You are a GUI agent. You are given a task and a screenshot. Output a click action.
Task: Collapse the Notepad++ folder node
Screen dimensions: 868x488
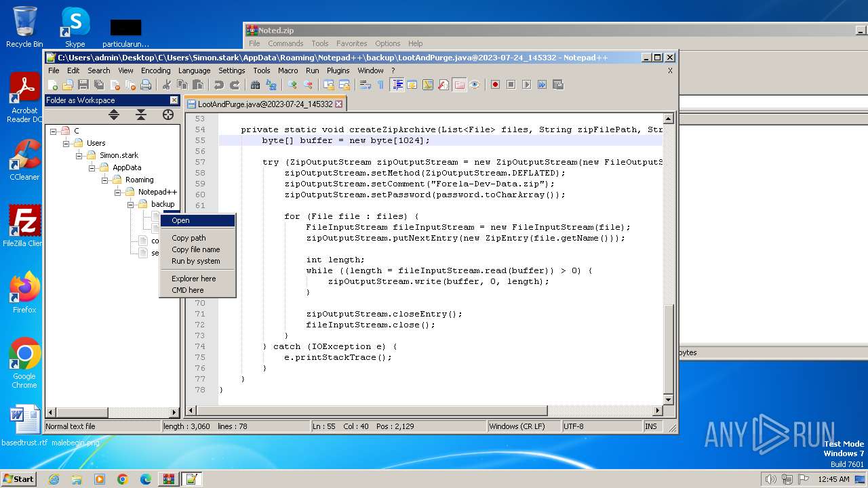pyautogui.click(x=118, y=192)
